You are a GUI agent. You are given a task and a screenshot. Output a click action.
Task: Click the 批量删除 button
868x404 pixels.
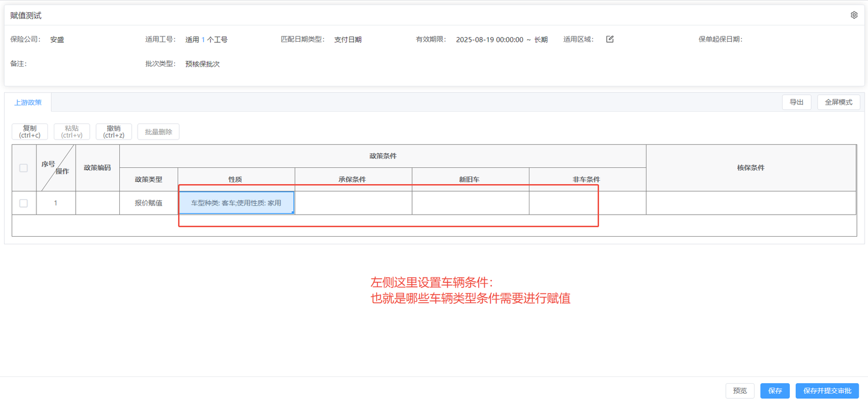[x=159, y=131]
